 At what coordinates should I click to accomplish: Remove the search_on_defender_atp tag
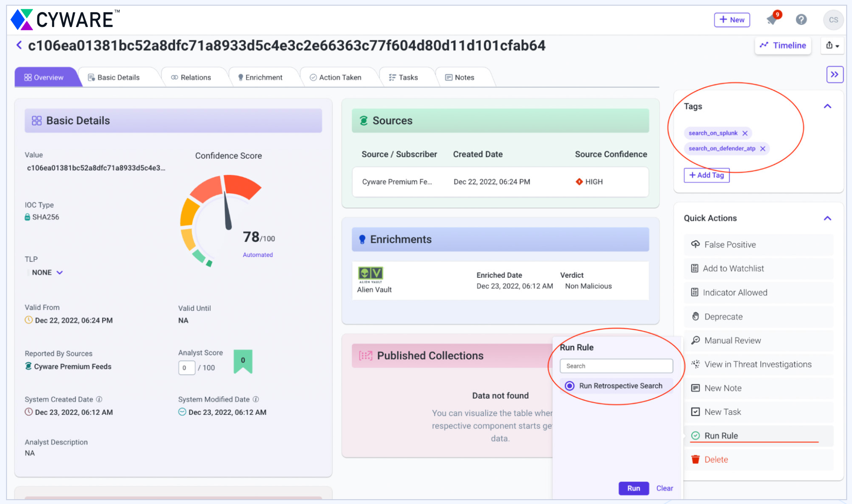pyautogui.click(x=763, y=149)
